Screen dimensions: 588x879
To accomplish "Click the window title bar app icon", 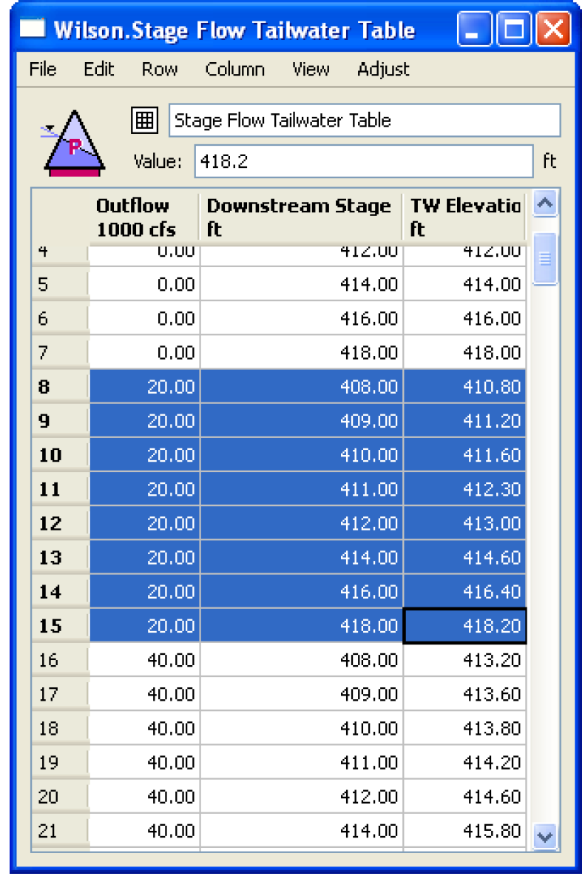I will pyautogui.click(x=32, y=30).
